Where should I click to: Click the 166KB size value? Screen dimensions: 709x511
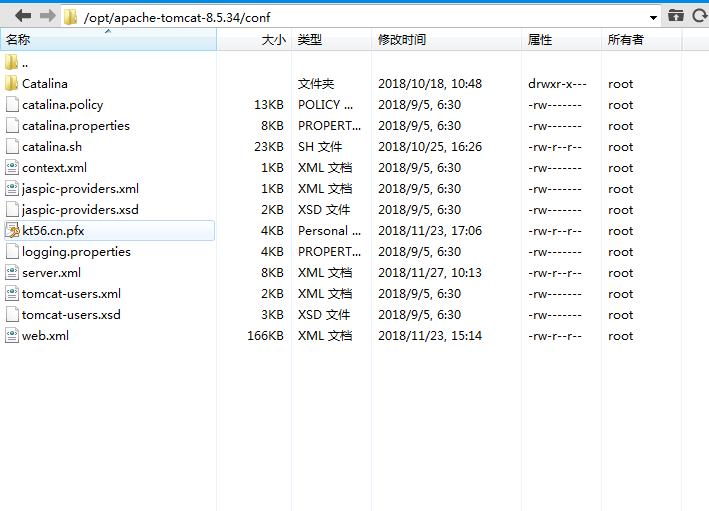coord(265,336)
